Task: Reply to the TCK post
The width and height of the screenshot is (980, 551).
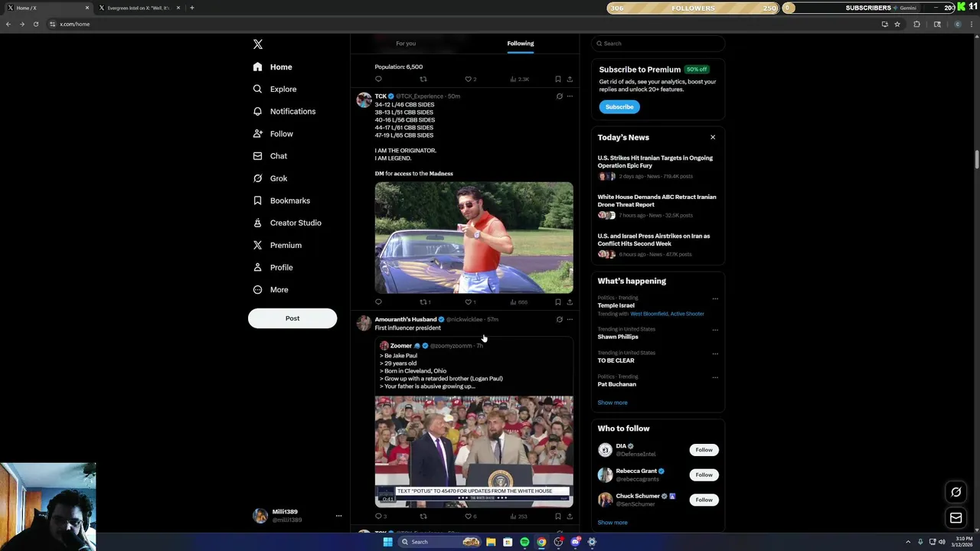Action: pyautogui.click(x=378, y=302)
